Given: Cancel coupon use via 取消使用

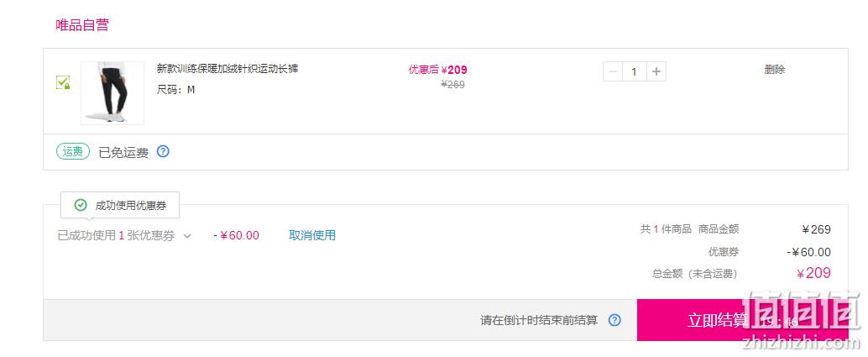Looking at the screenshot, I should 312,235.
